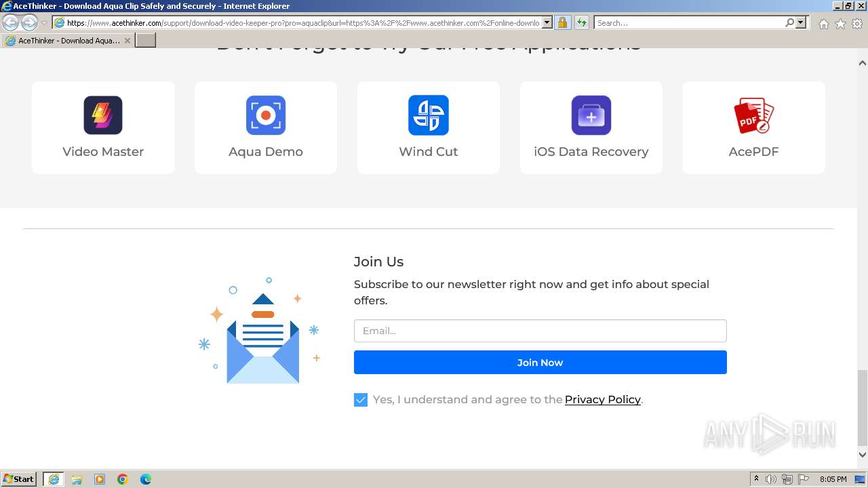
Task: Go back with the browser Back arrow
Action: (x=11, y=23)
